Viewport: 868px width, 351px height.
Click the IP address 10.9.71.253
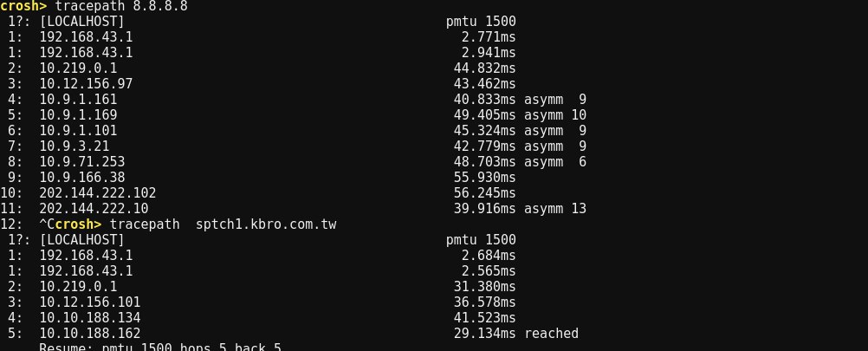pyautogui.click(x=81, y=162)
